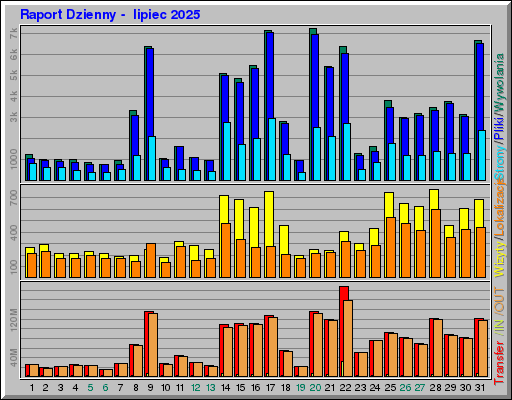Click green day label 26
This screenshot has width=512, height=400.
[x=405, y=388]
